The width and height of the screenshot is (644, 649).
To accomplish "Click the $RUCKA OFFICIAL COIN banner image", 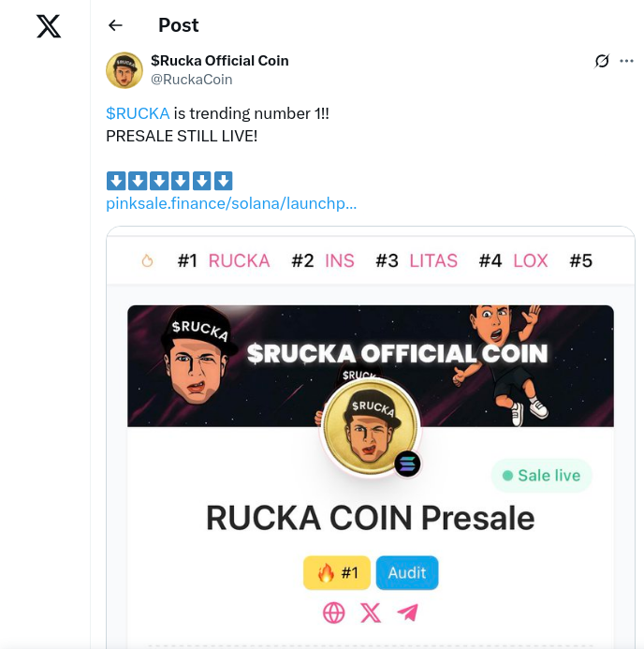I will [371, 366].
